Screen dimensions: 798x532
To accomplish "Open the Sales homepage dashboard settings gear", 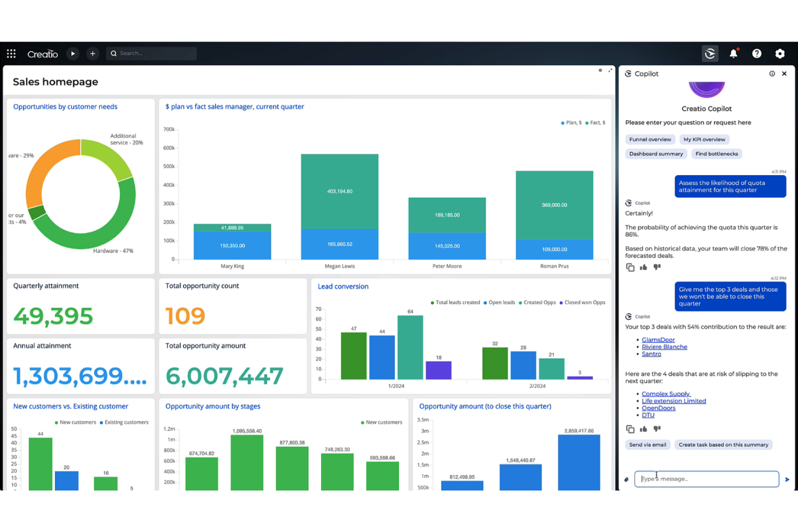I will [600, 70].
